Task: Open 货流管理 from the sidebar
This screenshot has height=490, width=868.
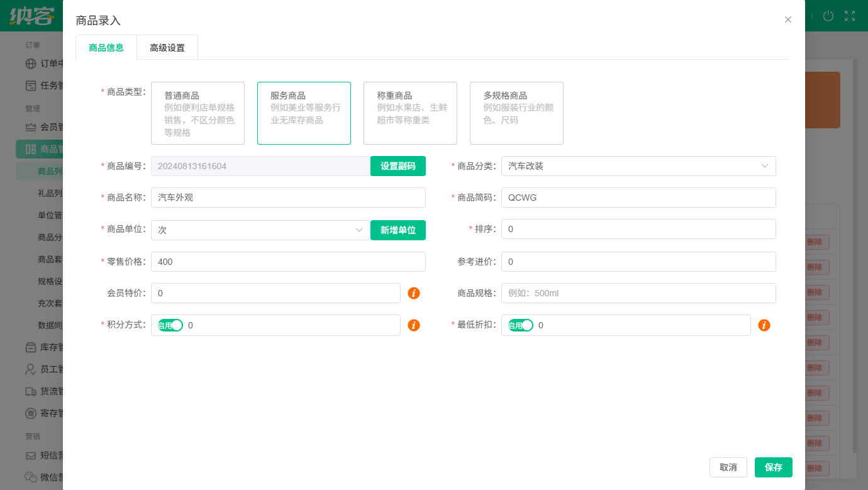Action: [38, 391]
